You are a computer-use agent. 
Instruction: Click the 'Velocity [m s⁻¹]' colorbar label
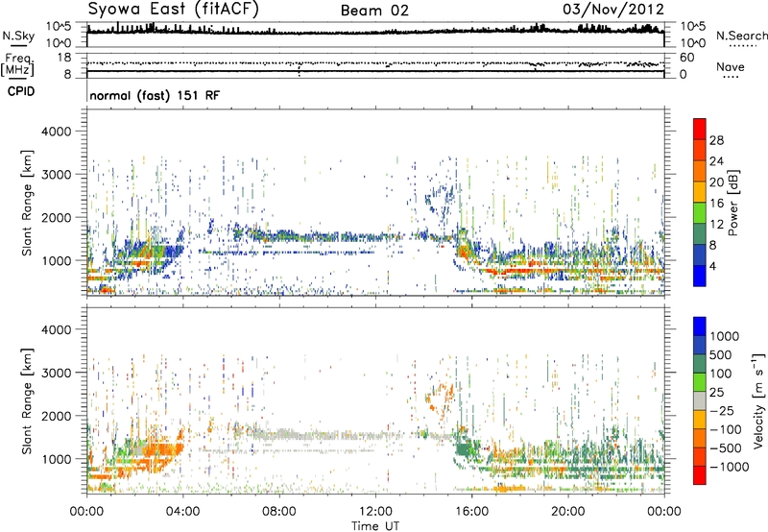click(x=758, y=400)
